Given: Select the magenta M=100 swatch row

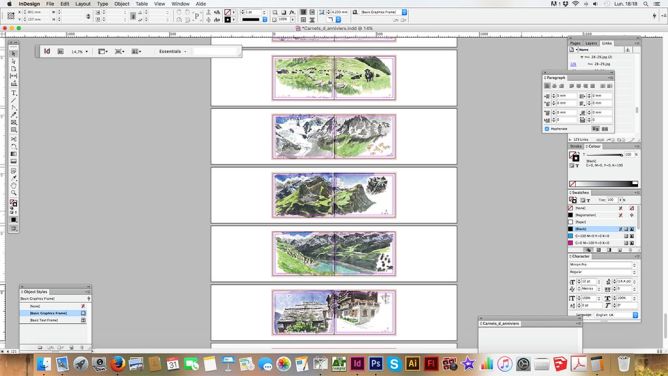Looking at the screenshot, I should pos(601,243).
